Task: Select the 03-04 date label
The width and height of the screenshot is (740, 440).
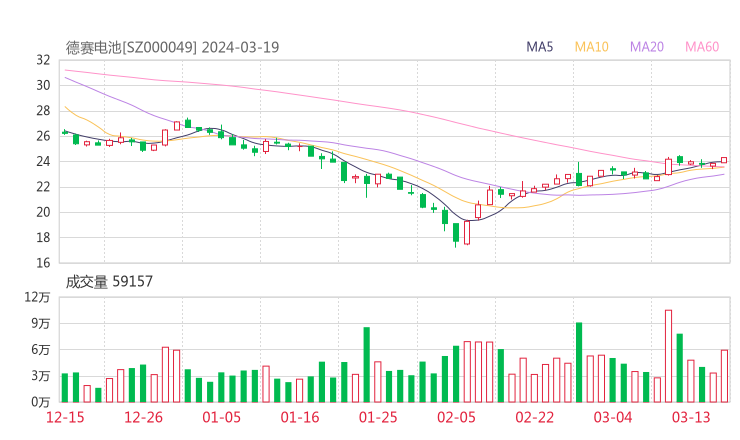Action: 613,417
